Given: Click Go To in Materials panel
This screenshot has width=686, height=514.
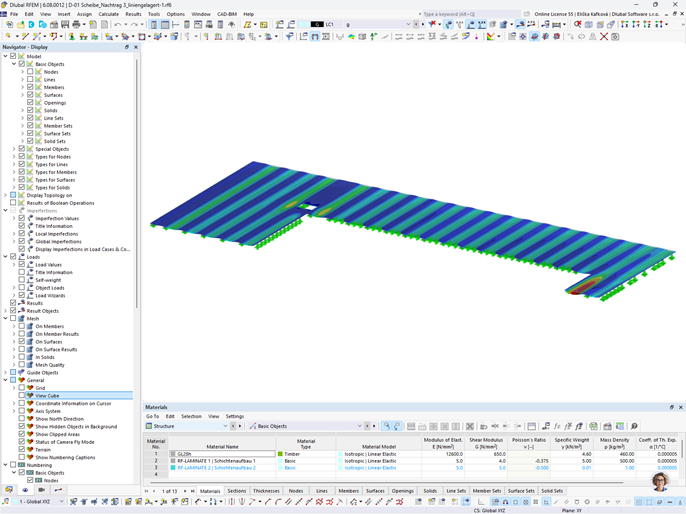Looking at the screenshot, I should pos(153,416).
